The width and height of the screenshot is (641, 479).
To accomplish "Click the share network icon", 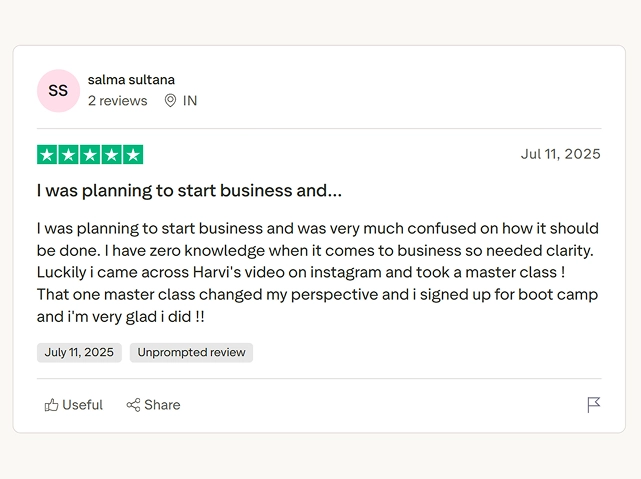I will coord(133,405).
